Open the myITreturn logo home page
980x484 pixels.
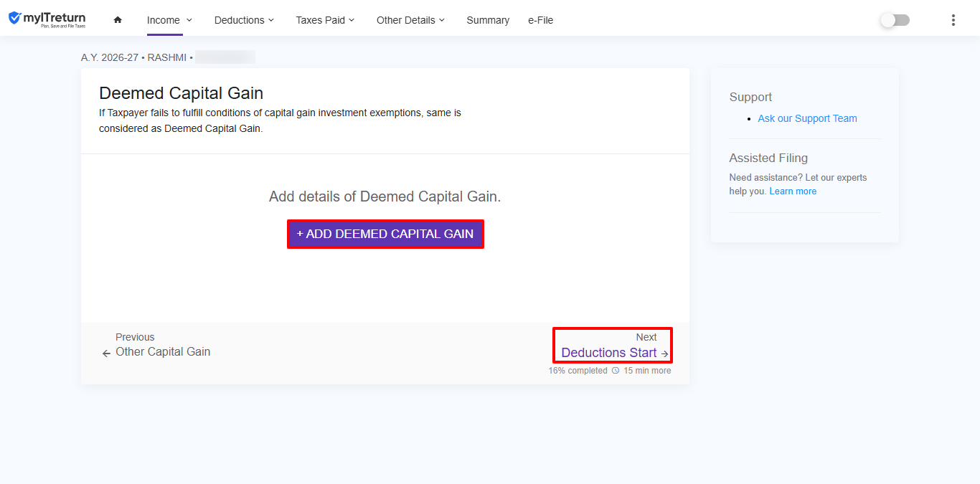point(47,19)
